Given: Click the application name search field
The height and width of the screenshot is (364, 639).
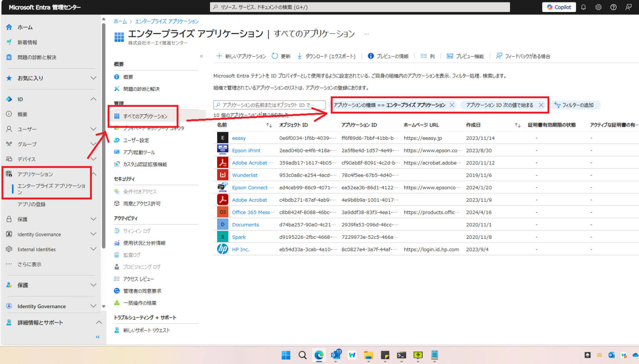Looking at the screenshot, I should [270, 105].
